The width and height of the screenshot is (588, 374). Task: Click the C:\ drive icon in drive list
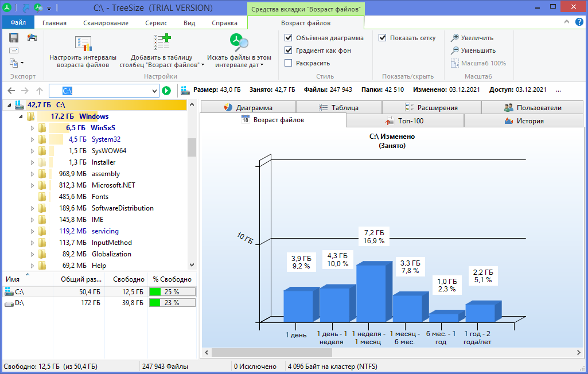click(x=9, y=291)
